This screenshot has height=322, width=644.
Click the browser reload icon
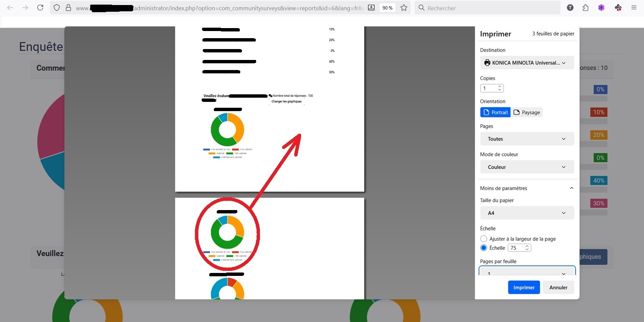click(40, 8)
